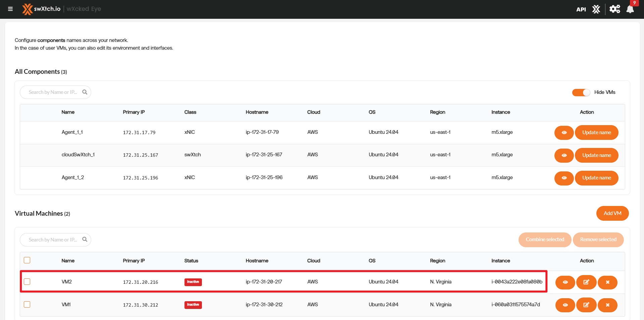Open the API link in top bar
Viewport: 644px width, 320px height.
pos(581,9)
